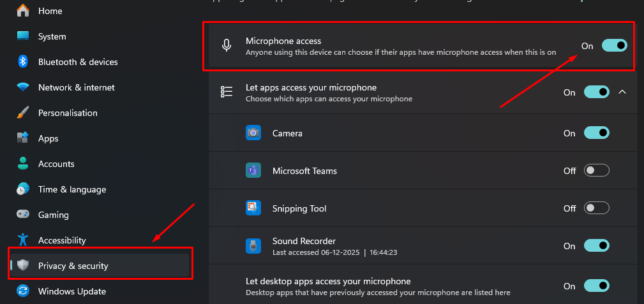
Task: Open Personalisation settings
Action: 68,113
